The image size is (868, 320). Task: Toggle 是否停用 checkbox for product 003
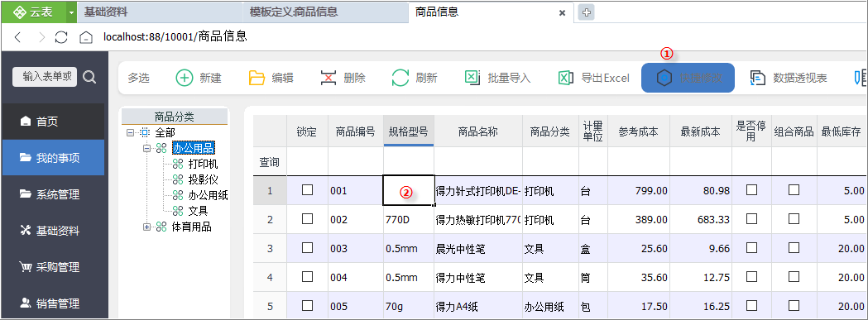[x=752, y=247]
